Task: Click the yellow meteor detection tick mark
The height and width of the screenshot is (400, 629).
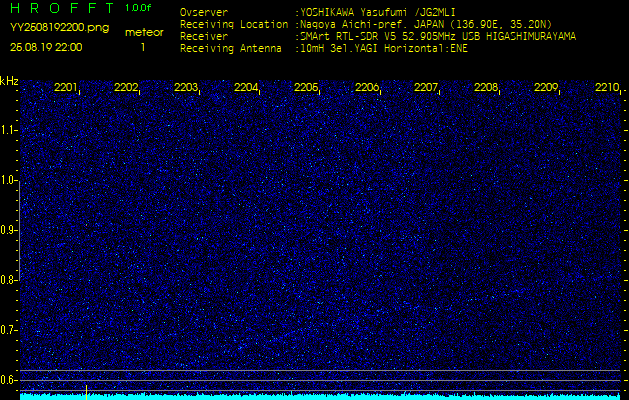Action: point(86,392)
